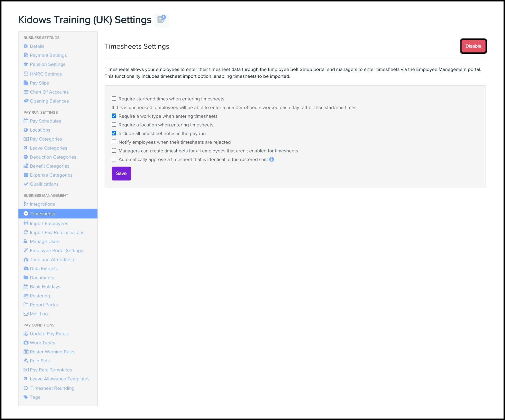Click the padlock icon beside Manage Users
Screen dimensions: 505x420
pos(25,241)
